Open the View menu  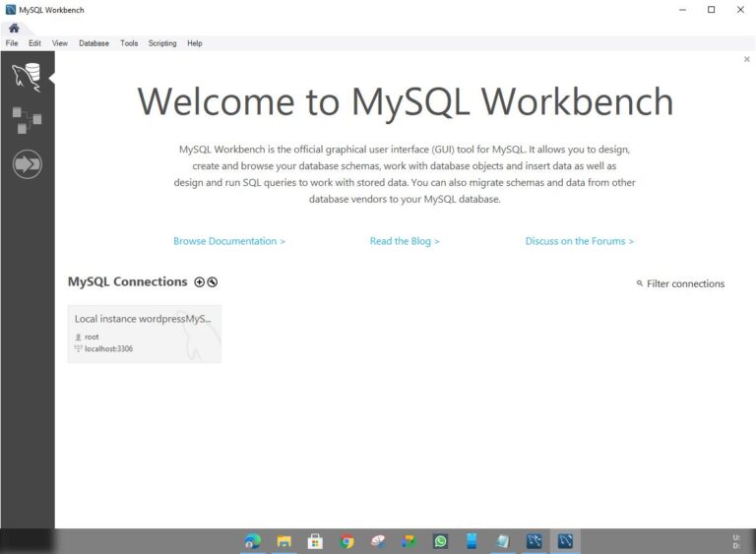[x=60, y=43]
